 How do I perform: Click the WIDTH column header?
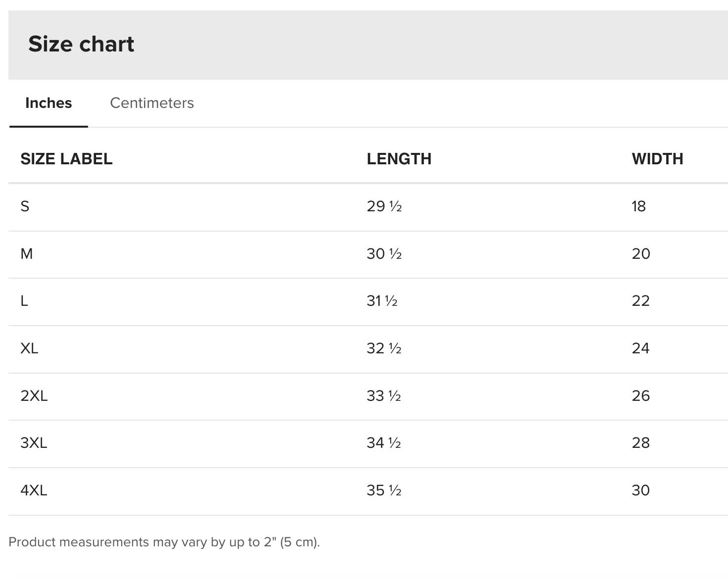pos(657,159)
